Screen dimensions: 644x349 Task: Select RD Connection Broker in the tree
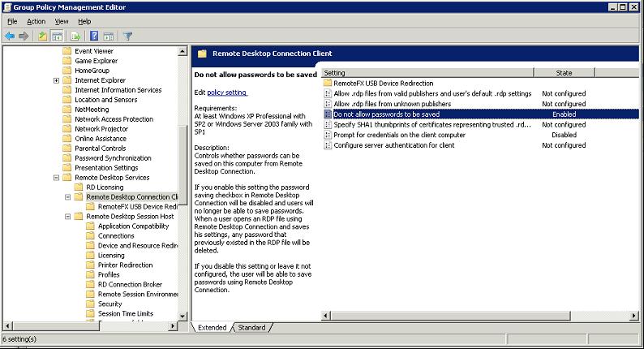pos(130,284)
